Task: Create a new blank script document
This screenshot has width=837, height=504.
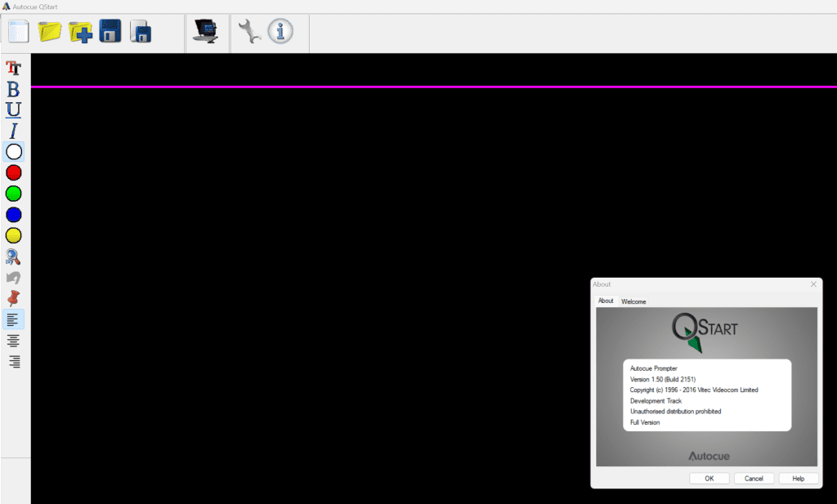Action: tap(18, 32)
